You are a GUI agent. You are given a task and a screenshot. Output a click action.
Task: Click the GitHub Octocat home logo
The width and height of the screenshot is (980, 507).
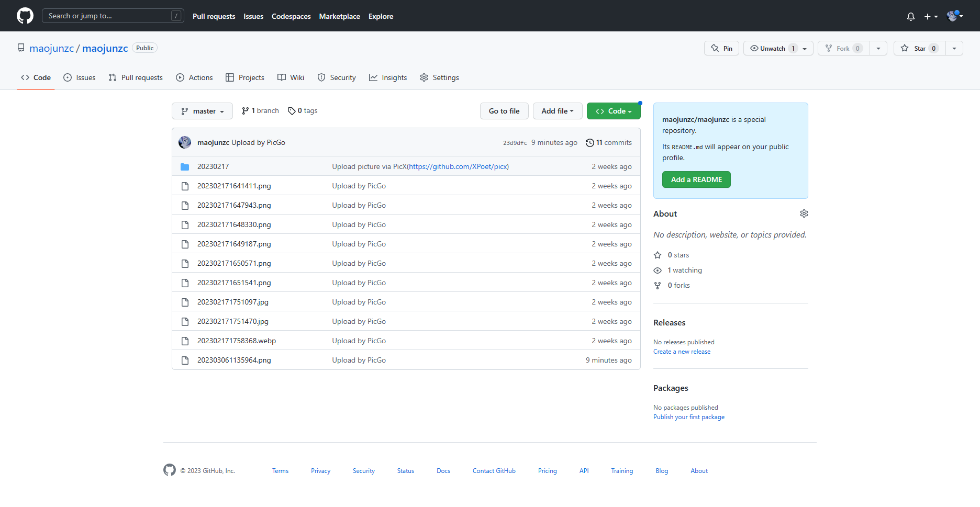pos(25,16)
